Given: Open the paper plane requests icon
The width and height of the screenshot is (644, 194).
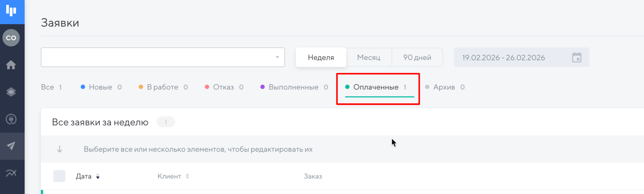Looking at the screenshot, I should tap(11, 146).
